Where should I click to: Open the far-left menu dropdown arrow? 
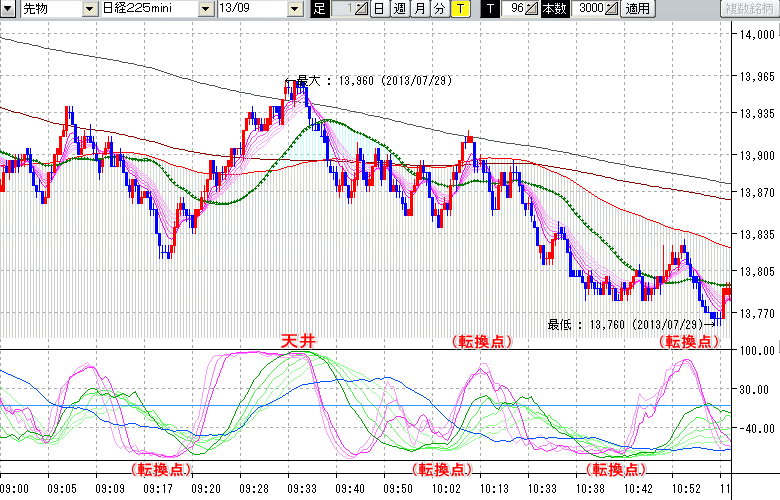(x=9, y=9)
